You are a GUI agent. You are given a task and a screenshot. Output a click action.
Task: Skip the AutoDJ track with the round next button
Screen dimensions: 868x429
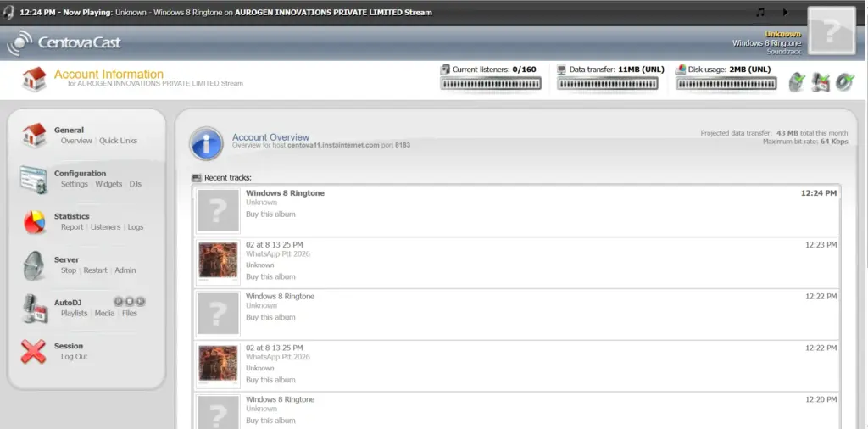click(x=141, y=301)
